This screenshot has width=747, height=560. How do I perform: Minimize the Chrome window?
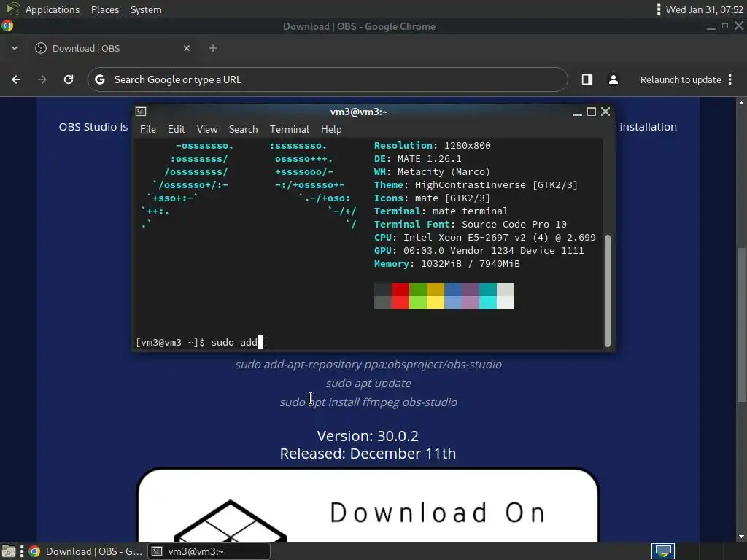(x=711, y=27)
